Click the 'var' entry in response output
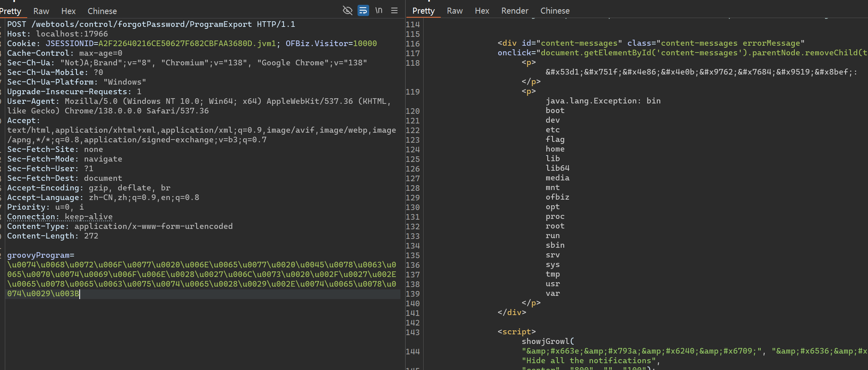This screenshot has width=868, height=370. pos(553,293)
